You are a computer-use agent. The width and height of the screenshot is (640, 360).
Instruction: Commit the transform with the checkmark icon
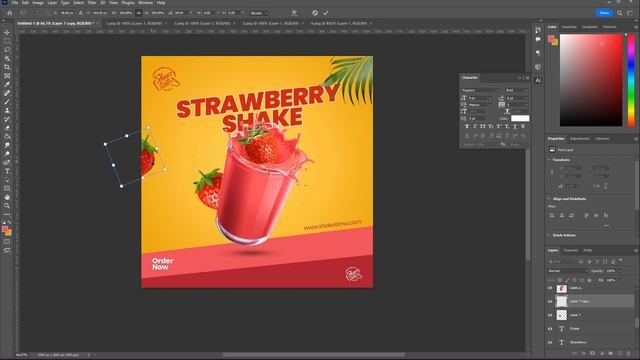326,13
